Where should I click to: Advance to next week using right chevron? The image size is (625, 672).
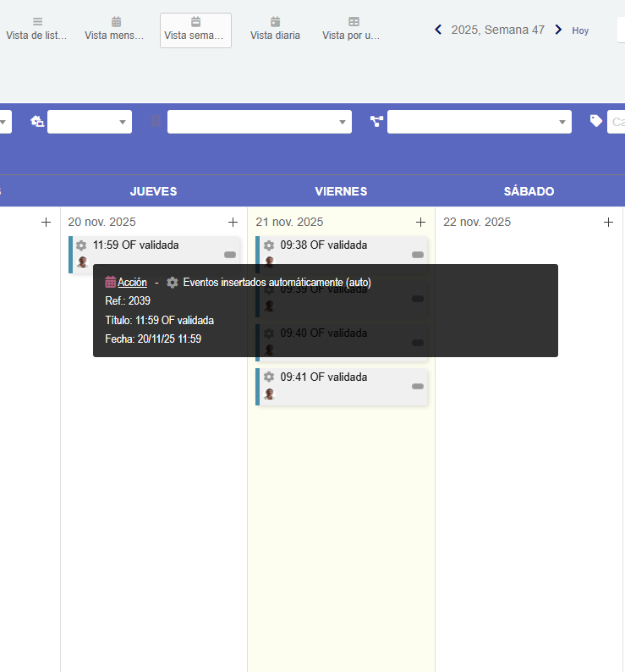coord(558,30)
